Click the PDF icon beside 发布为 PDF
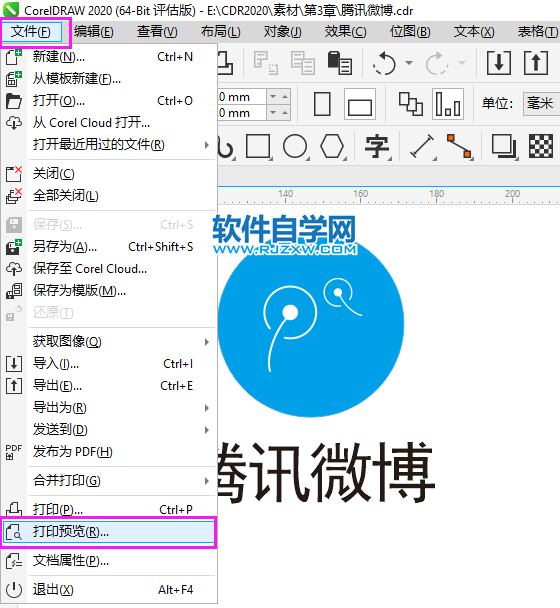Screen dimensions: 560x608 pyautogui.click(x=14, y=452)
